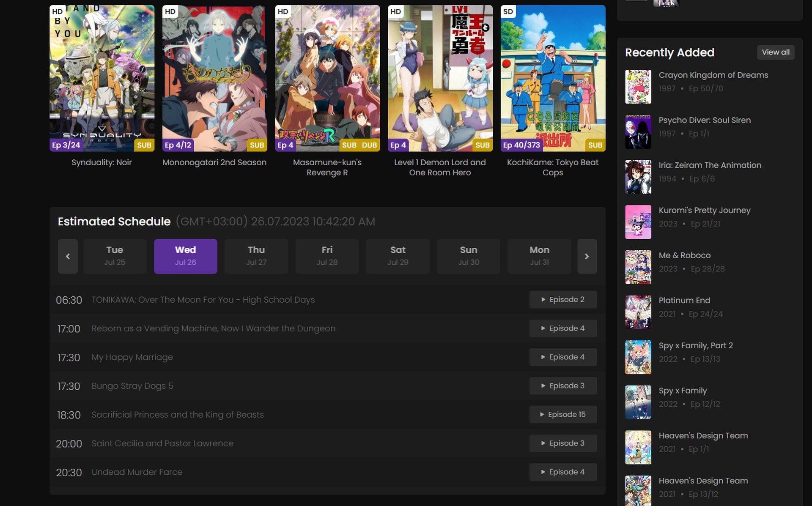Click the SD badge on KochiKame poster
The width and height of the screenshot is (812, 506).
(508, 12)
